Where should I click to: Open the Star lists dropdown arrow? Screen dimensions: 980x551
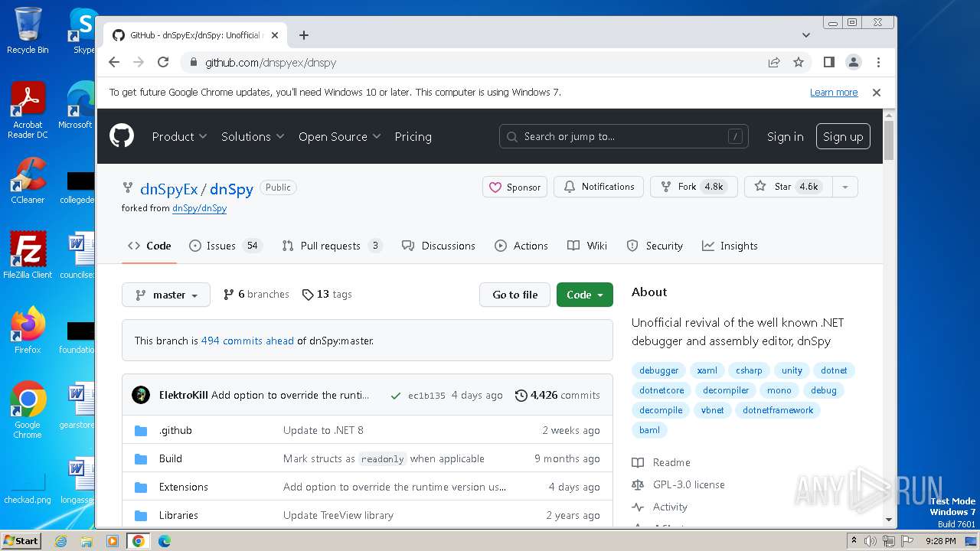[844, 187]
